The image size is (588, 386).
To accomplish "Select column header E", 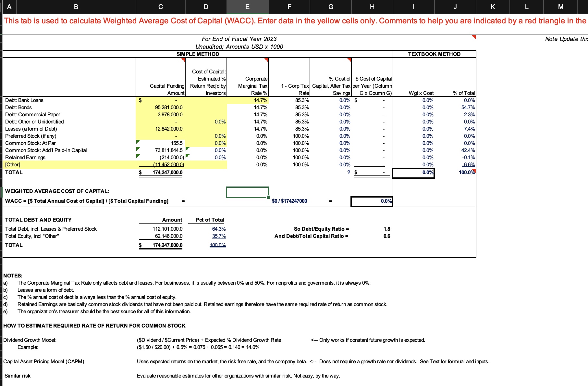I will [247, 6].
